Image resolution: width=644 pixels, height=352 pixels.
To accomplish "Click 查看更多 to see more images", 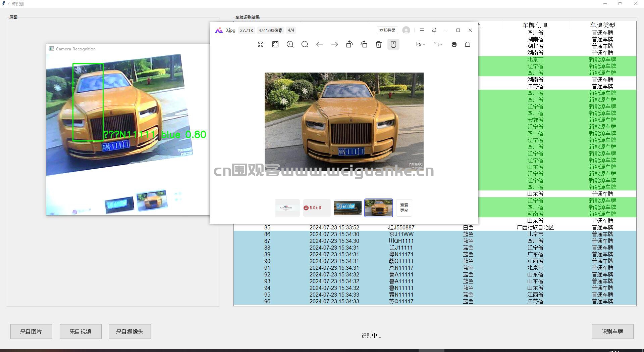I will click(x=404, y=208).
